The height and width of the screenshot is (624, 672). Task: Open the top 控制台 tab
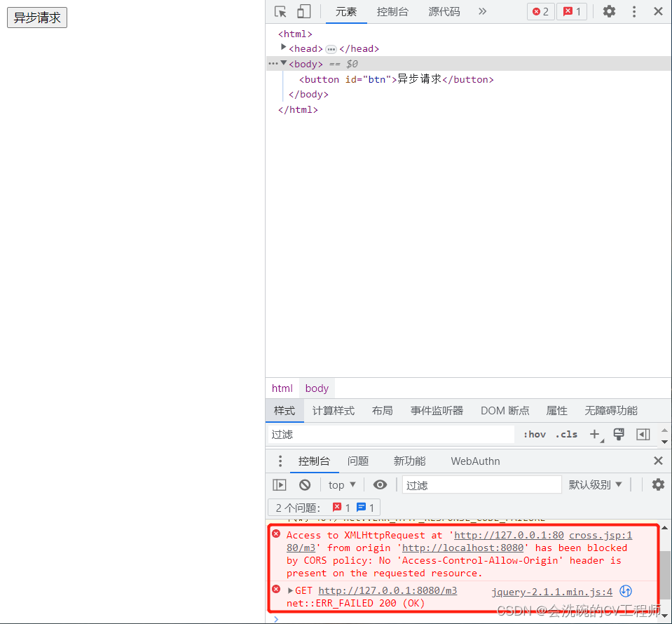point(392,12)
